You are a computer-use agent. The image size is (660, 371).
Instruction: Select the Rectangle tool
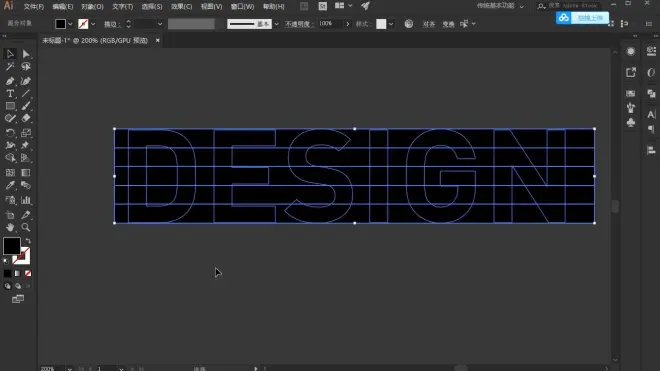click(x=10, y=106)
